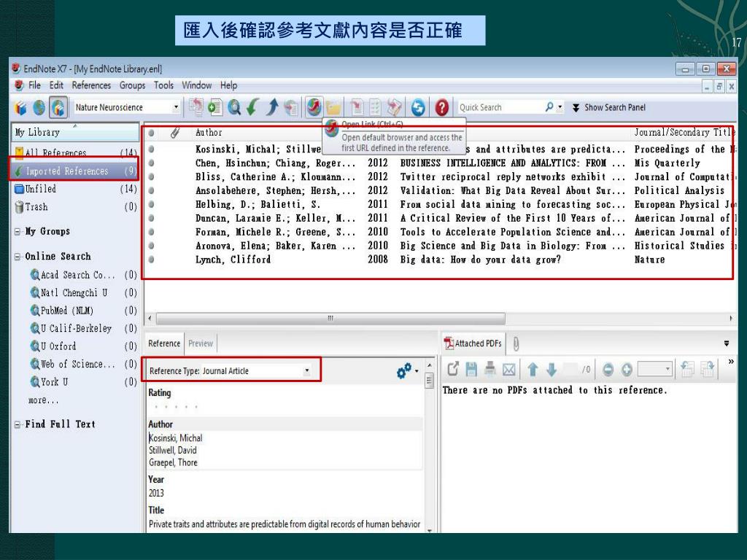Click the Previous Page up arrow
Image resolution: width=747 pixels, height=560 pixels.
coord(533,369)
